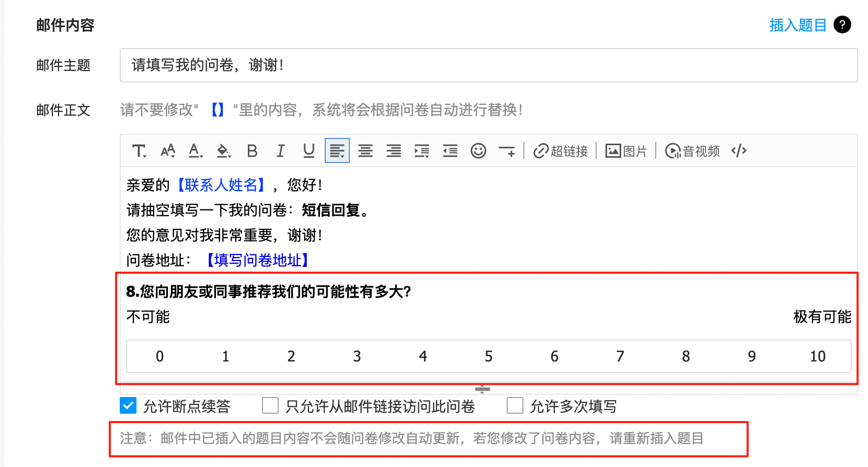The image size is (868, 467).
Task: Open the emoji smiley picker
Action: (478, 151)
